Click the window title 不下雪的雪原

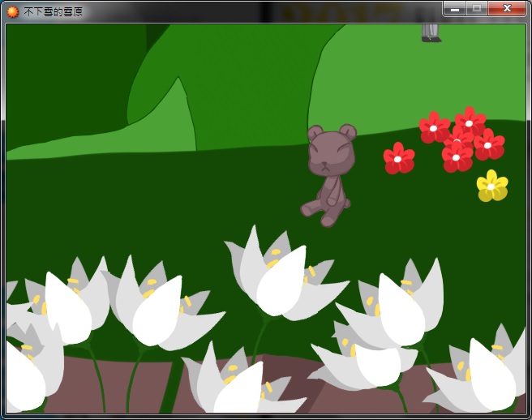54,12
